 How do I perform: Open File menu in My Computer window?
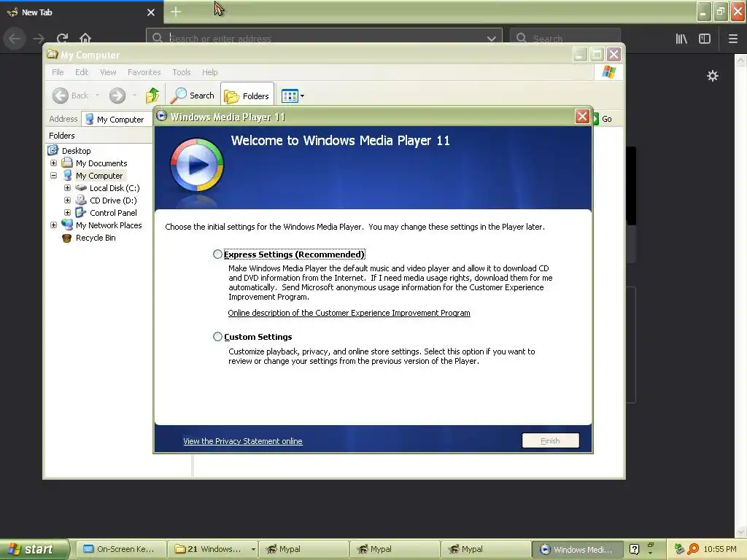coord(58,72)
